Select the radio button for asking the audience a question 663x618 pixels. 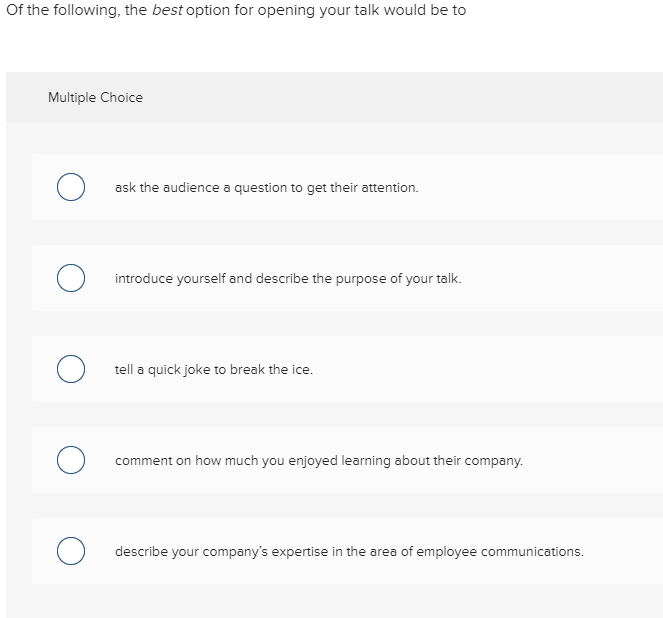click(70, 188)
